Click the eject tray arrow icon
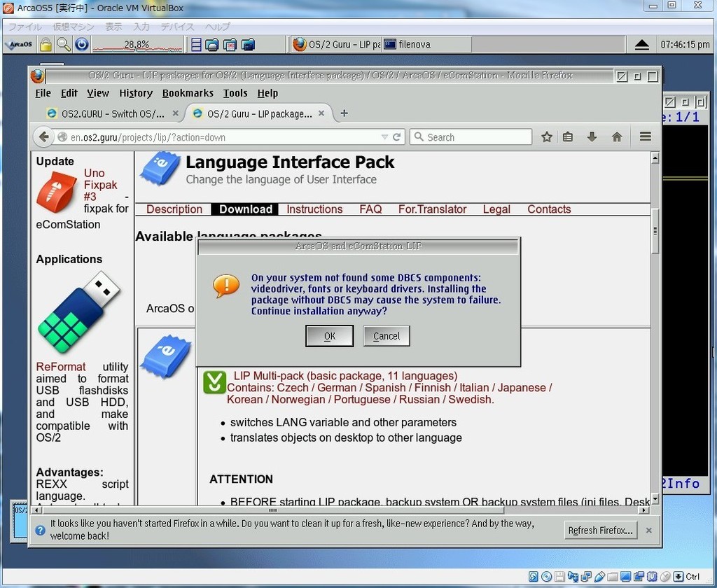717x588 pixels. [x=642, y=45]
